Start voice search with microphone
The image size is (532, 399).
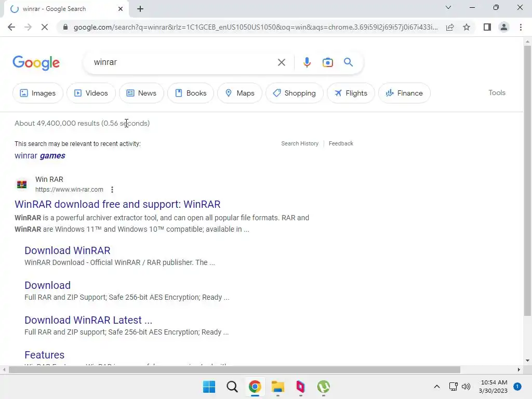tap(307, 62)
